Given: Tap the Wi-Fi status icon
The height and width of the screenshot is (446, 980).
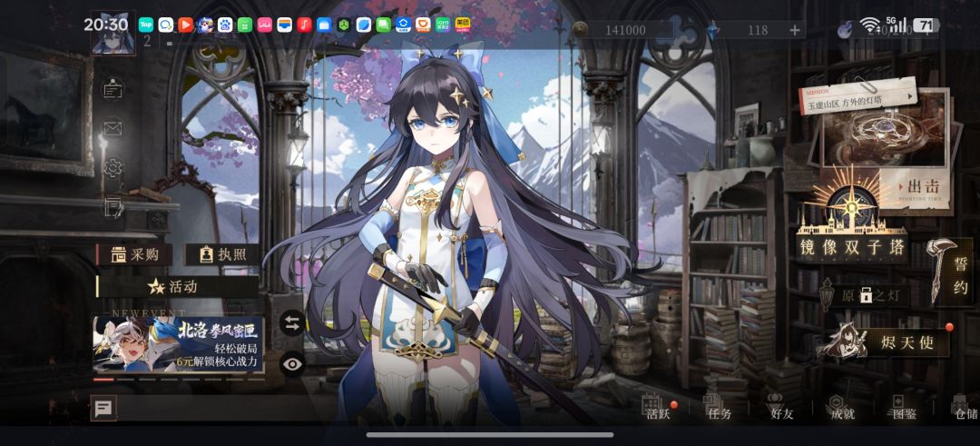Looking at the screenshot, I should [869, 25].
